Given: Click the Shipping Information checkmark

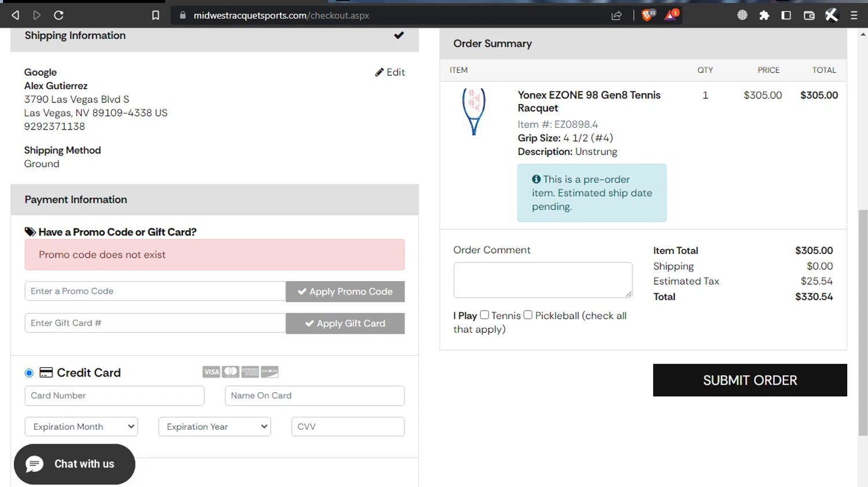Looking at the screenshot, I should [399, 35].
